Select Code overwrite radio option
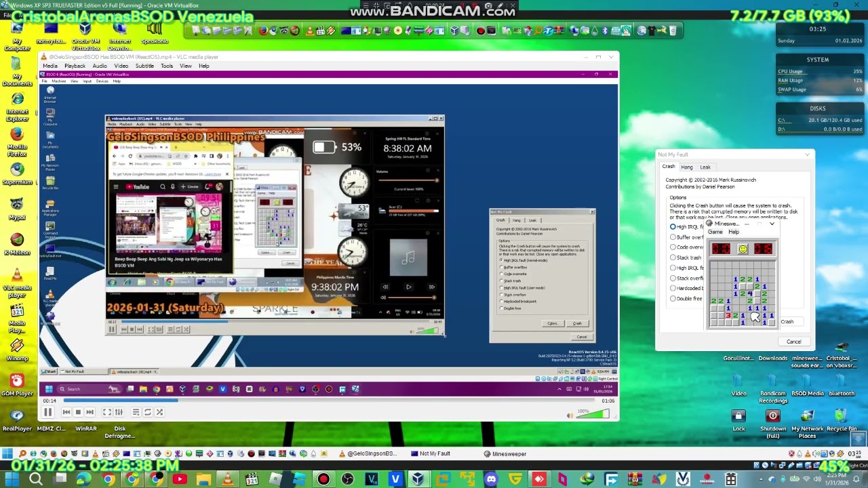The image size is (868, 488). pyautogui.click(x=673, y=247)
